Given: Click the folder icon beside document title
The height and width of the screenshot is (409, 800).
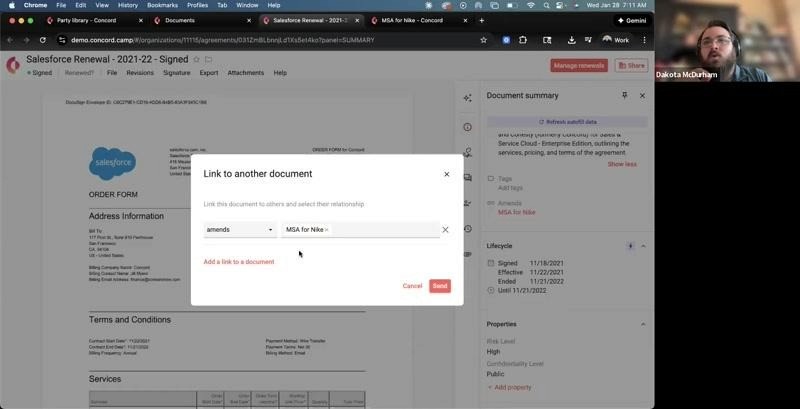Looking at the screenshot, I should click(208, 60).
